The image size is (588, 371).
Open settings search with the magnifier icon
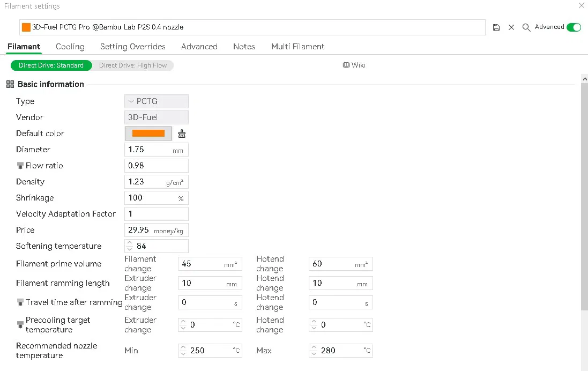tap(526, 27)
